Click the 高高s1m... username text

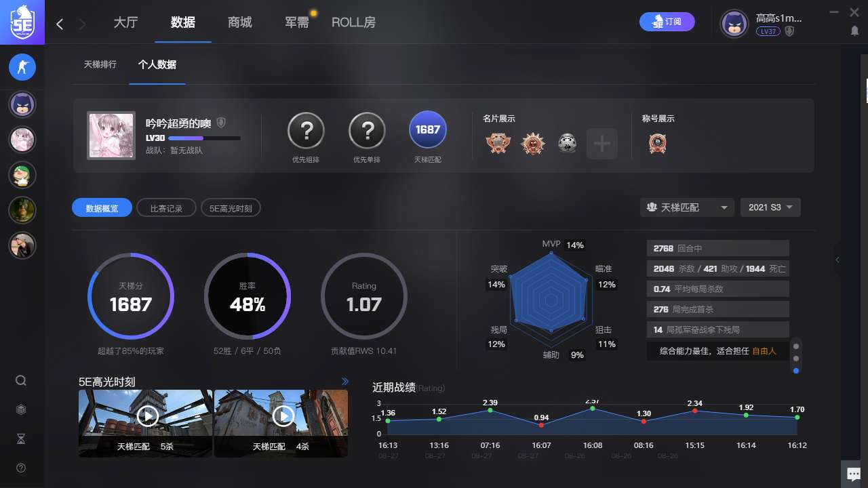pos(779,18)
